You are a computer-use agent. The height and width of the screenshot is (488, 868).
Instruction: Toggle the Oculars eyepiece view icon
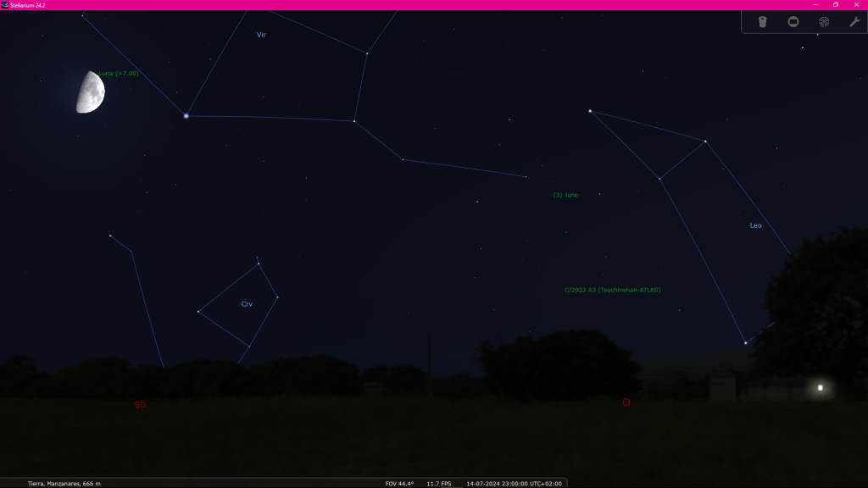point(762,22)
